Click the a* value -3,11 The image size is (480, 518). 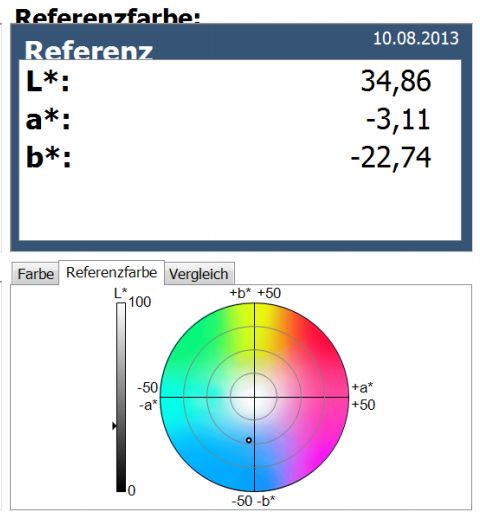click(x=398, y=120)
